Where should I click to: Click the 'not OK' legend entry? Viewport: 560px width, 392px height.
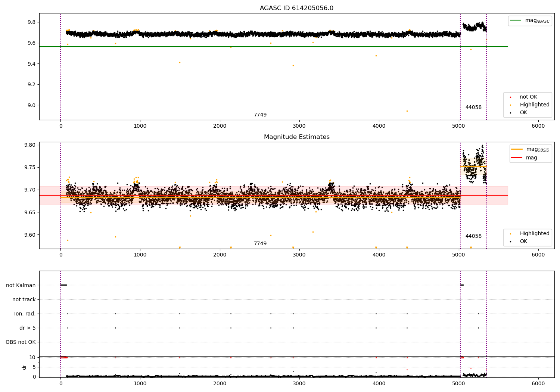point(523,97)
